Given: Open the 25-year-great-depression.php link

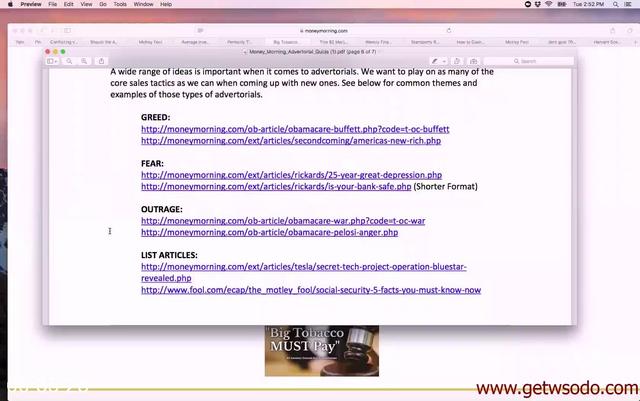Looking at the screenshot, I should (x=291, y=175).
